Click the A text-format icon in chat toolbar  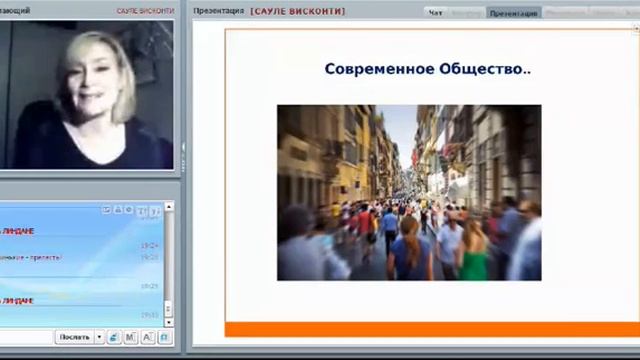pos(148,337)
